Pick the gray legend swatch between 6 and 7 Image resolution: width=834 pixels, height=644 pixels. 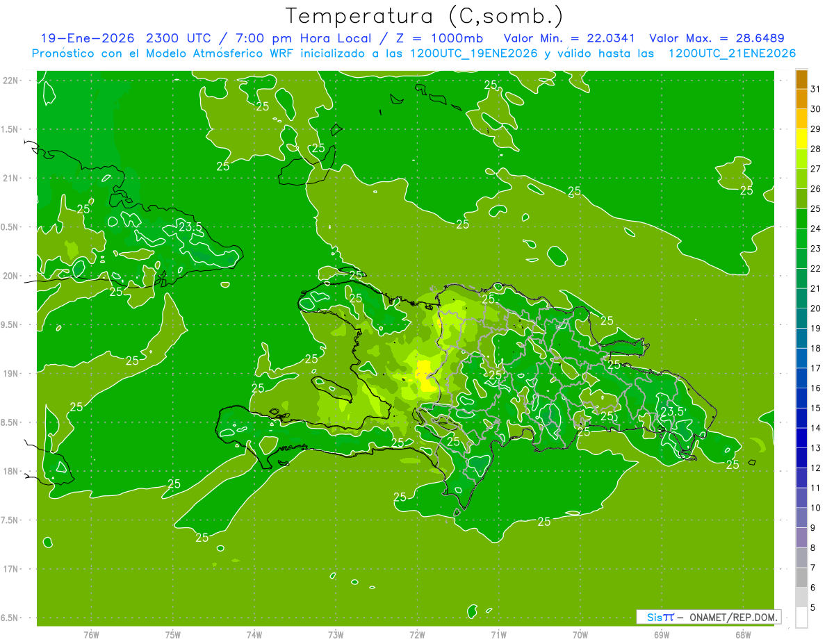(801, 578)
